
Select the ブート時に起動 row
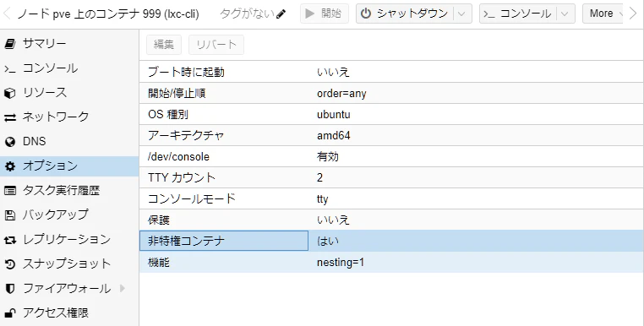pos(391,72)
